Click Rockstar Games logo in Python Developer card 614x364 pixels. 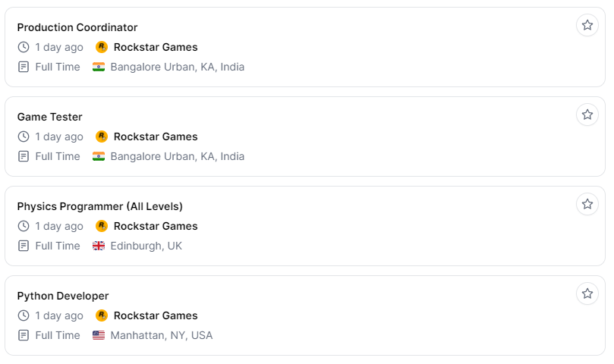pos(102,315)
